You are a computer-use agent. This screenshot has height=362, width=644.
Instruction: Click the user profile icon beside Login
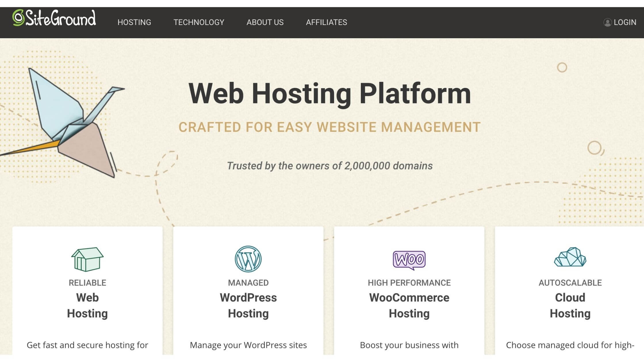(x=607, y=22)
